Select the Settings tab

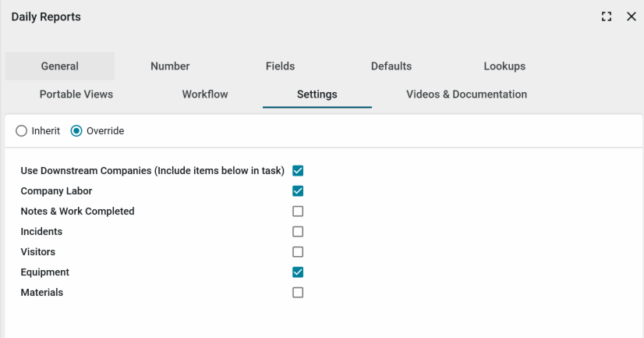pos(317,94)
